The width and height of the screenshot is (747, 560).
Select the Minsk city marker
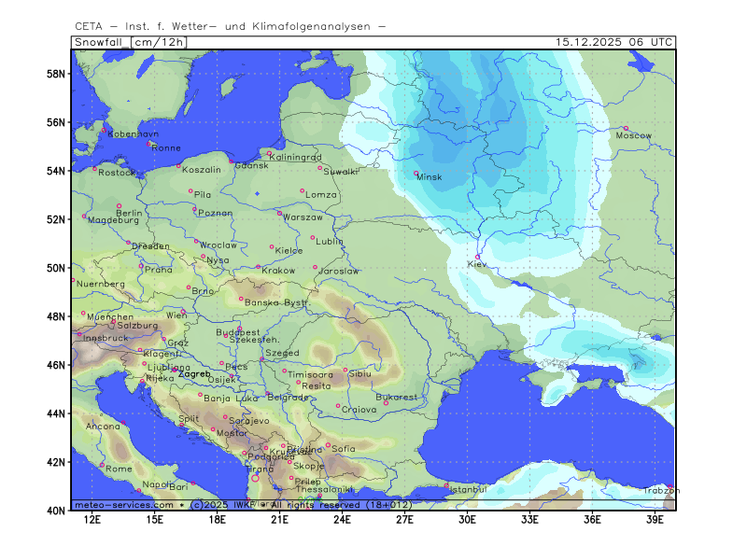point(416,173)
